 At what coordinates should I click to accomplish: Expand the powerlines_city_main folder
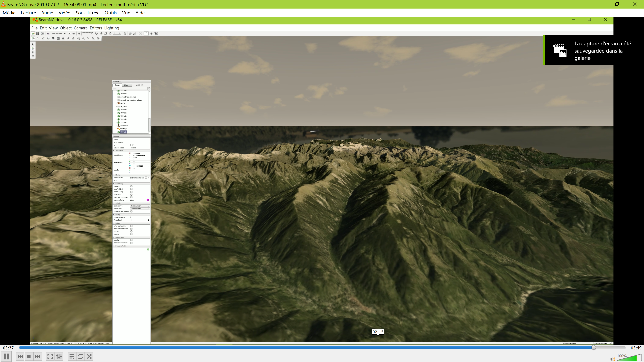coord(116,97)
